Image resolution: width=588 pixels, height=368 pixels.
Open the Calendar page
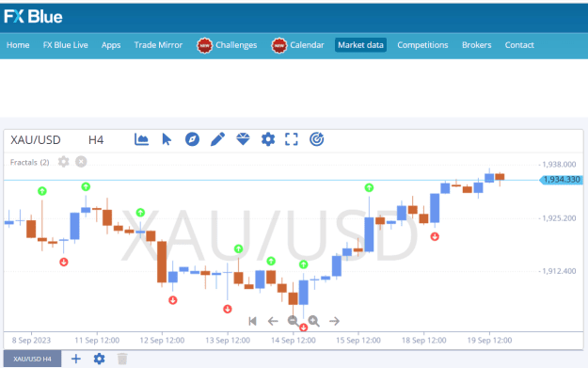[x=307, y=45]
